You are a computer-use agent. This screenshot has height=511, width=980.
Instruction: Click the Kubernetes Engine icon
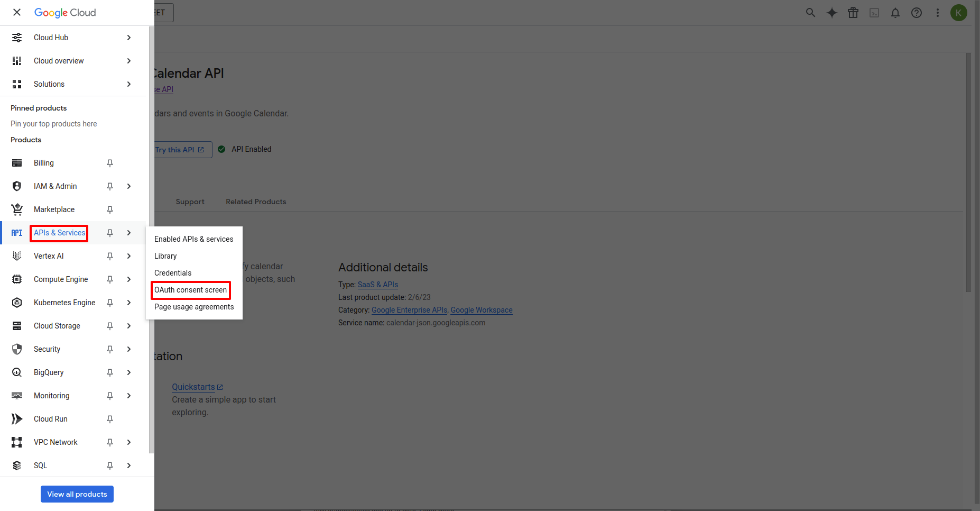17,303
